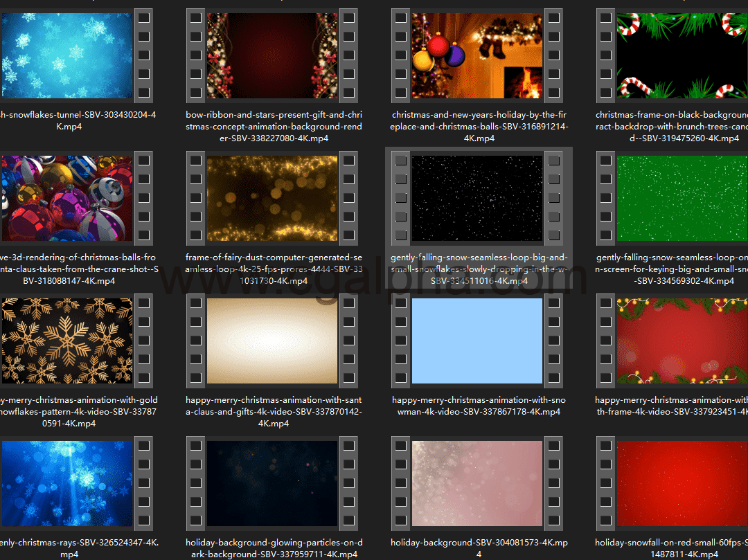This screenshot has width=748, height=560.
Task: Click the green screen snow thumbnail
Action: (x=682, y=198)
